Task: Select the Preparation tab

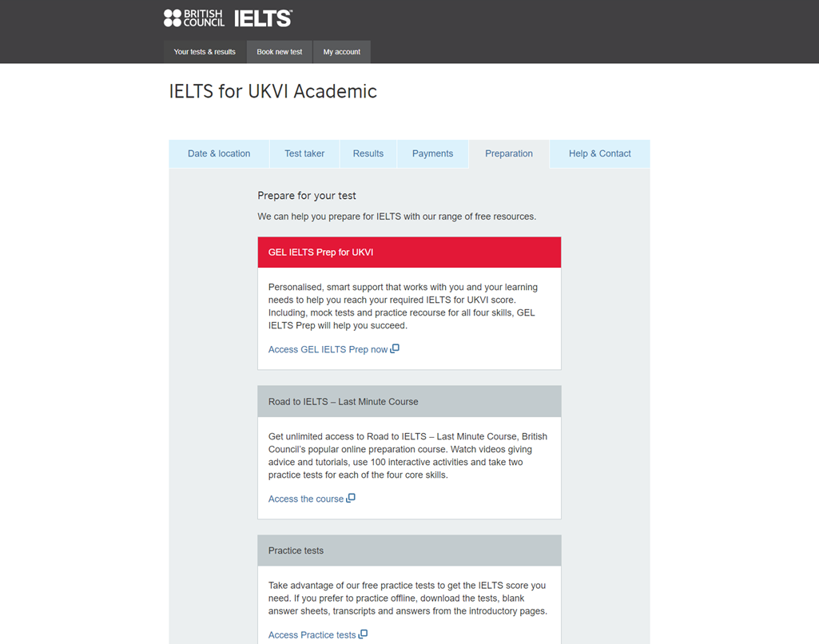Action: pyautogui.click(x=509, y=153)
